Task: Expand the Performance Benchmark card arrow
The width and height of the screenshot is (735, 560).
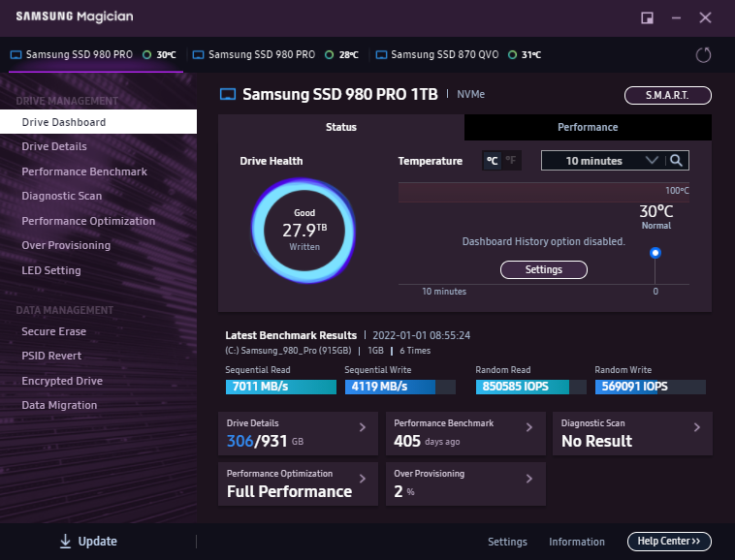Action: click(x=529, y=427)
